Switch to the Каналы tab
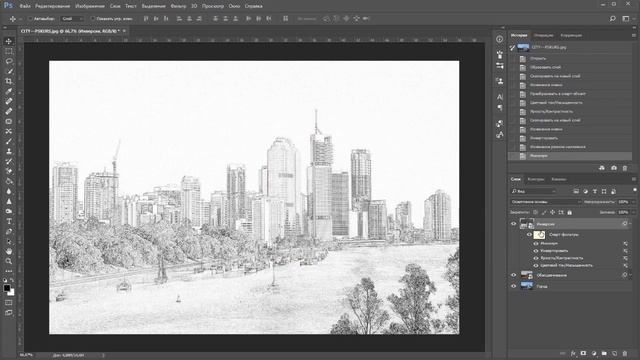This screenshot has width=640, height=360. (558, 179)
